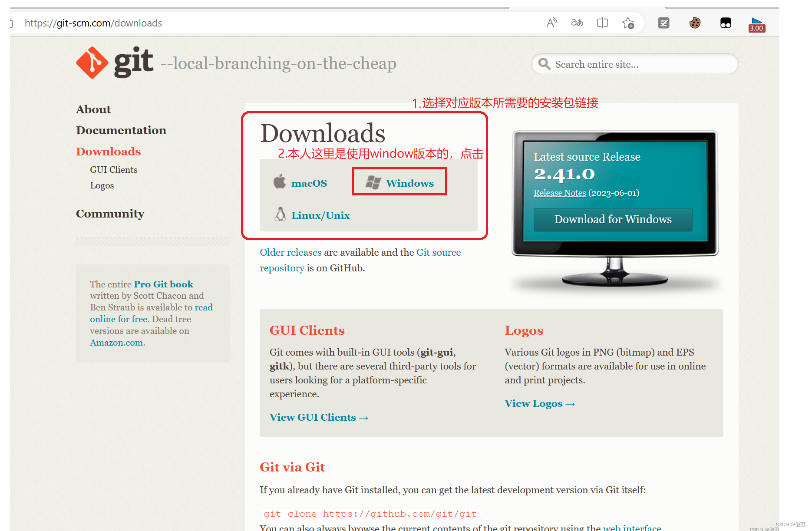
Task: Open GUI Clients sidebar sub-item
Action: (114, 170)
